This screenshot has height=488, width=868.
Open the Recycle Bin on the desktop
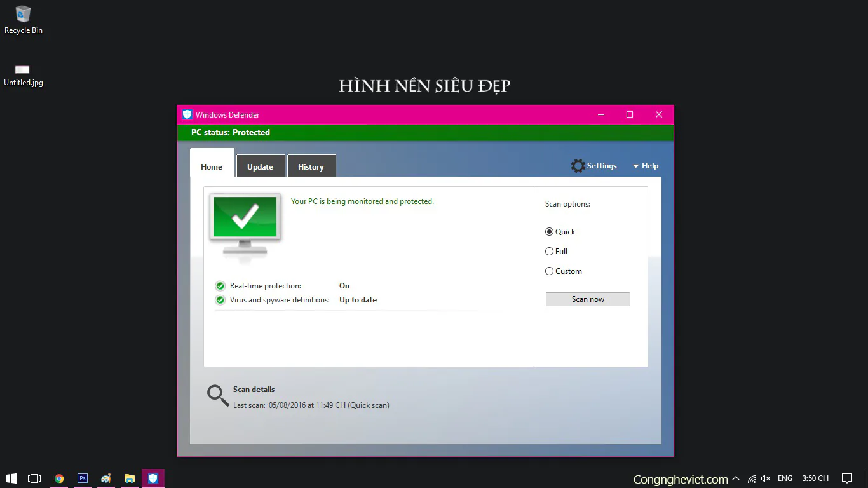coord(24,20)
